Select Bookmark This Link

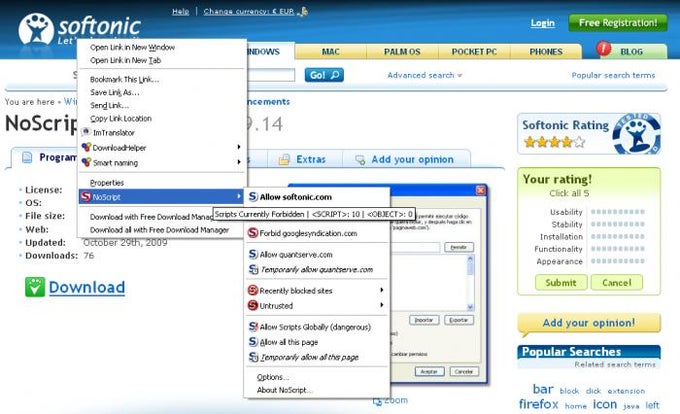coord(124,79)
